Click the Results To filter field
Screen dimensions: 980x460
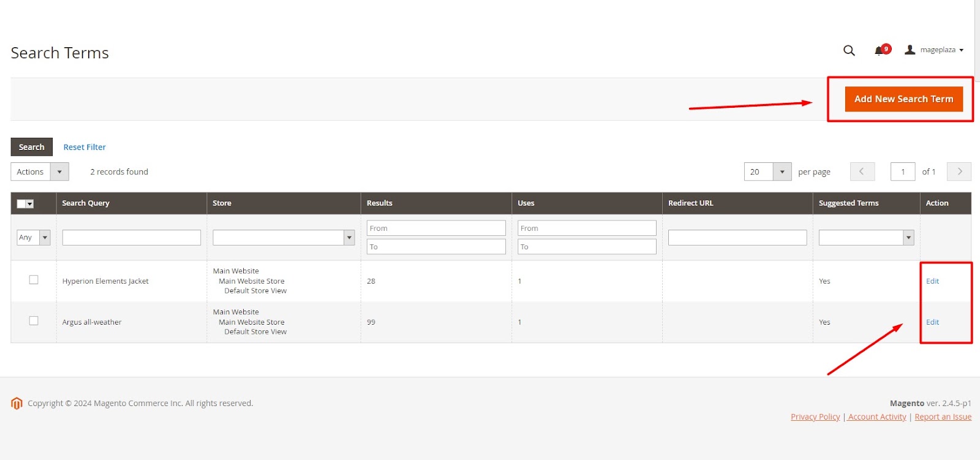(x=436, y=246)
